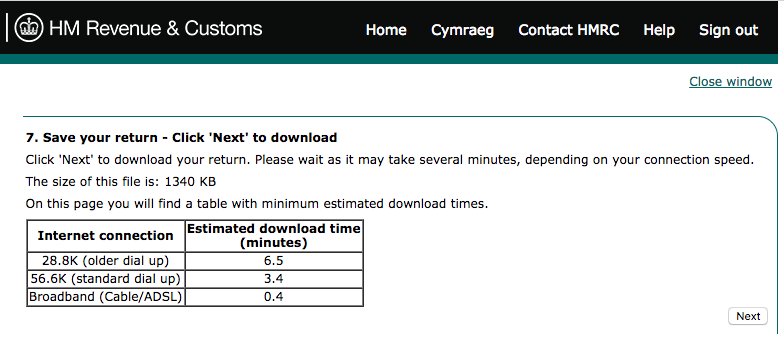This screenshot has height=362, width=784.
Task: Select the '28.8K (older dial up)' cell
Action: coord(106,261)
